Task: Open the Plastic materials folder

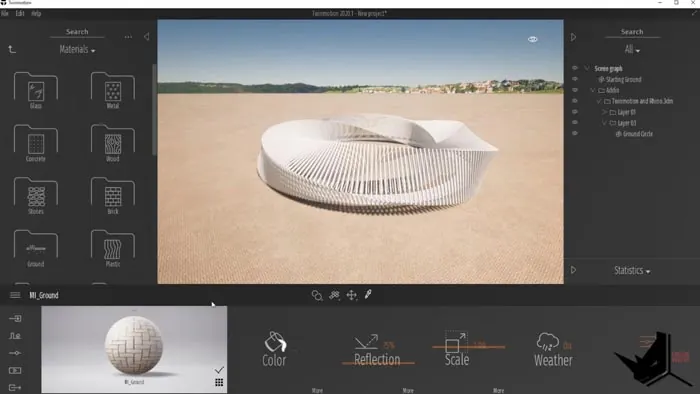Action: (112, 249)
